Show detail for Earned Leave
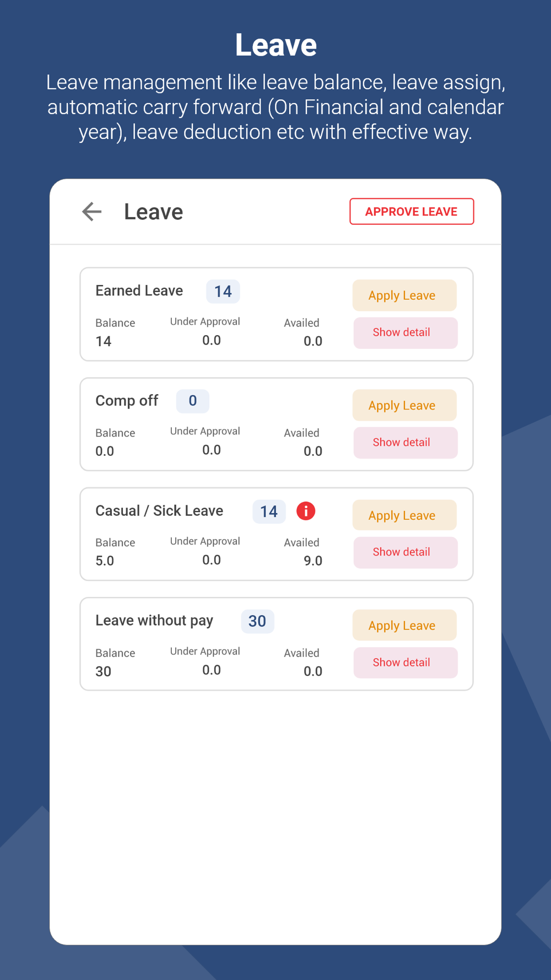 click(x=405, y=332)
